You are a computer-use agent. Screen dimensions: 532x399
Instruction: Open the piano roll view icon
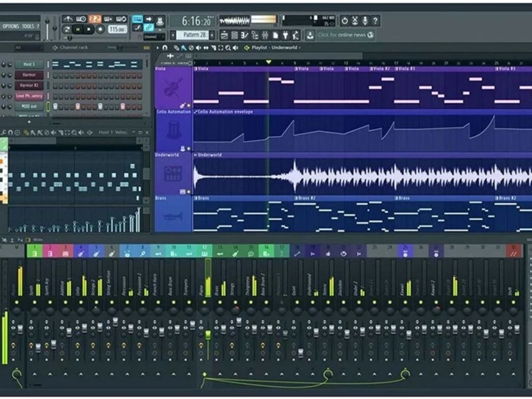(x=244, y=35)
